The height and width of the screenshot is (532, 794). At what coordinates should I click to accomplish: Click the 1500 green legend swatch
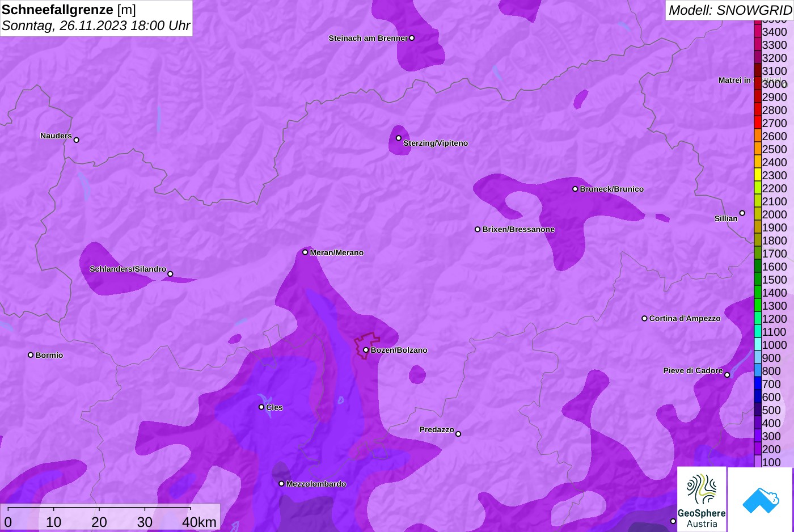pyautogui.click(x=757, y=280)
